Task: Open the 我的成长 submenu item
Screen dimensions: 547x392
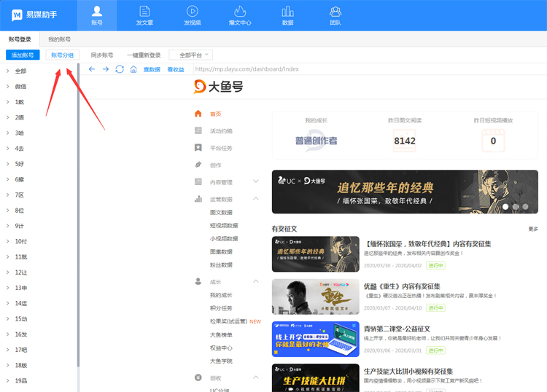Action: click(221, 295)
